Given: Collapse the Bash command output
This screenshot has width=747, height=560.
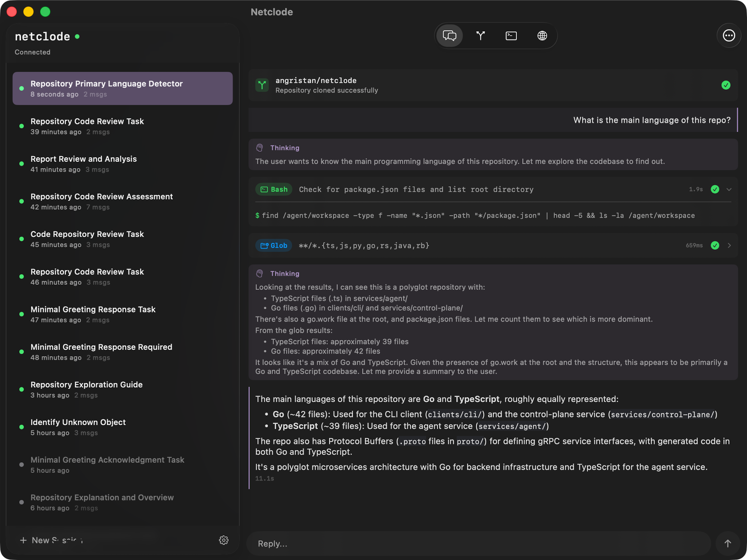Looking at the screenshot, I should click(729, 190).
